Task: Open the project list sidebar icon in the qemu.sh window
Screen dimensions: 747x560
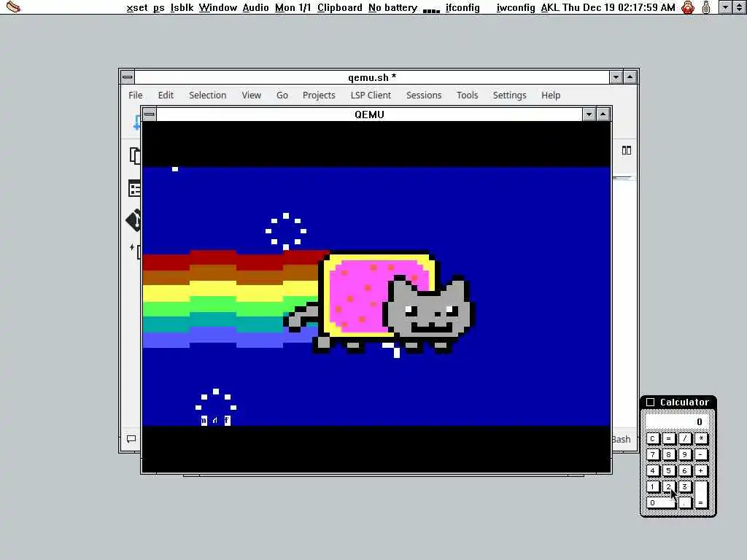Action: click(x=134, y=189)
